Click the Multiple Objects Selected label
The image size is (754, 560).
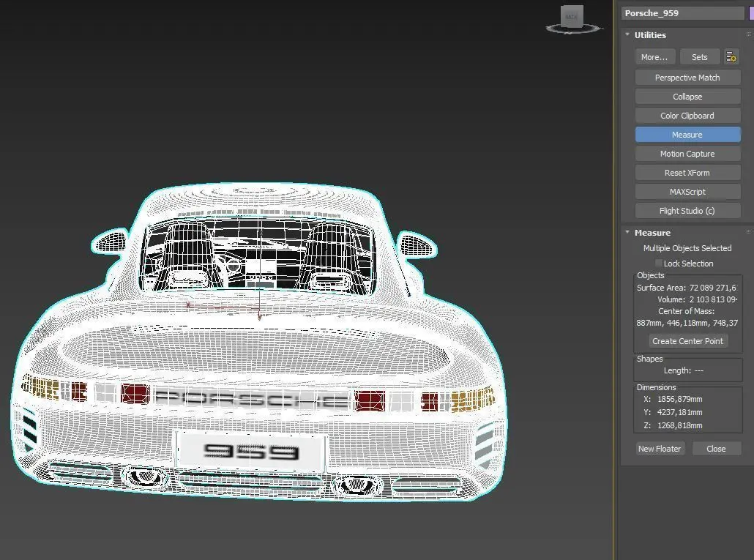[x=687, y=248]
